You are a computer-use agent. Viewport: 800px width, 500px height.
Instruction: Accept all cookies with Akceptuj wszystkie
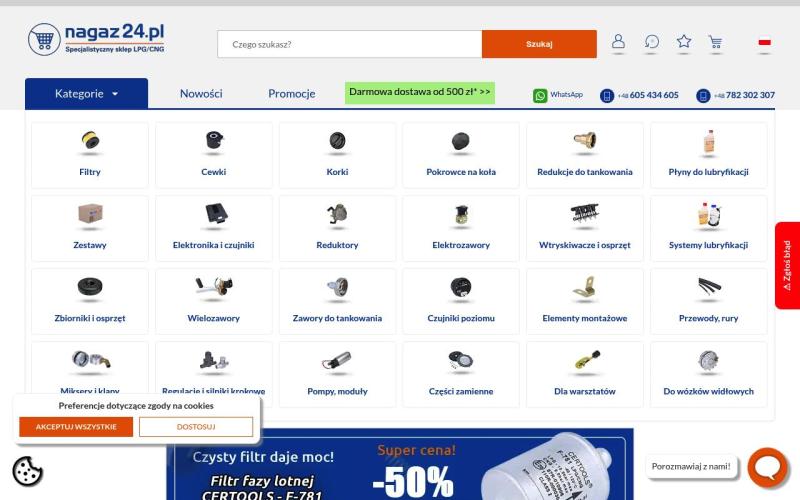(76, 427)
